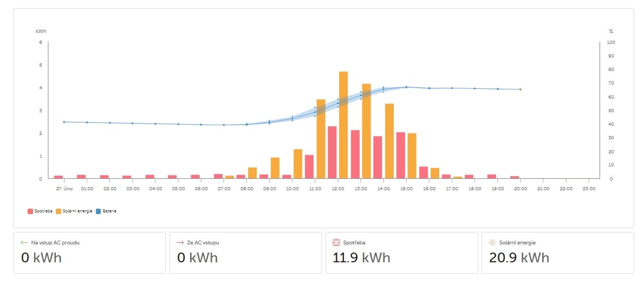
Task: Click the 100 percent axis tick label
Action: (x=611, y=42)
